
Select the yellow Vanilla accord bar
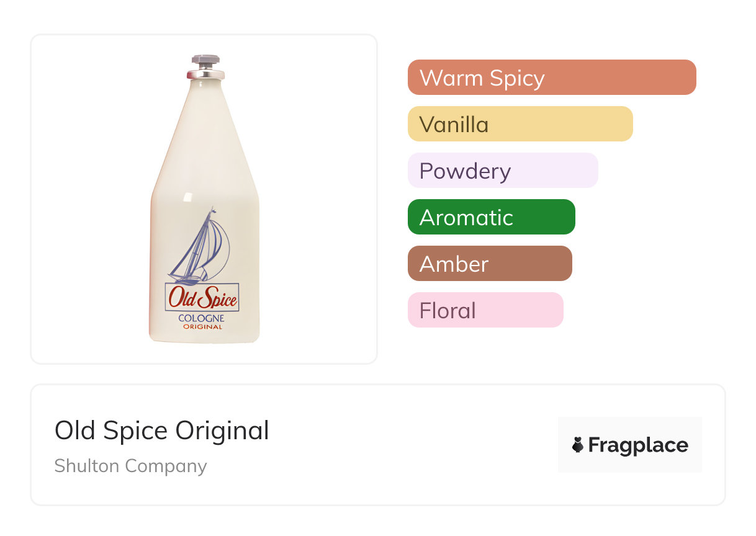(520, 124)
